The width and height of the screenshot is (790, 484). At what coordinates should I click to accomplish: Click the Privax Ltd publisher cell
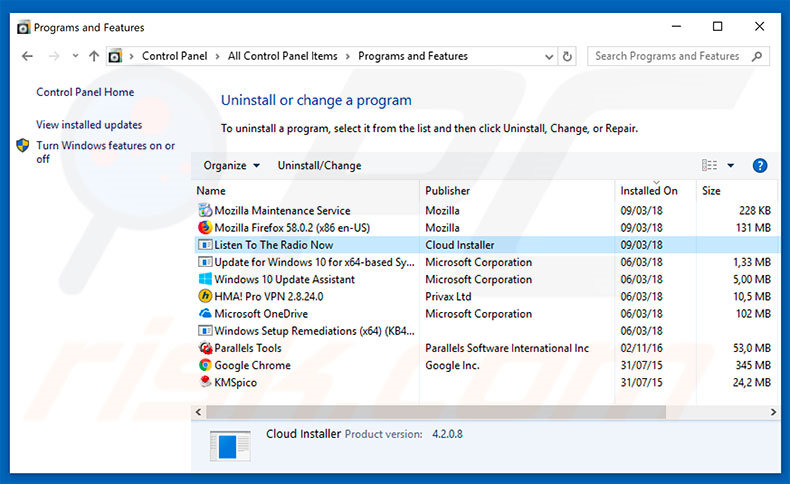point(448,296)
